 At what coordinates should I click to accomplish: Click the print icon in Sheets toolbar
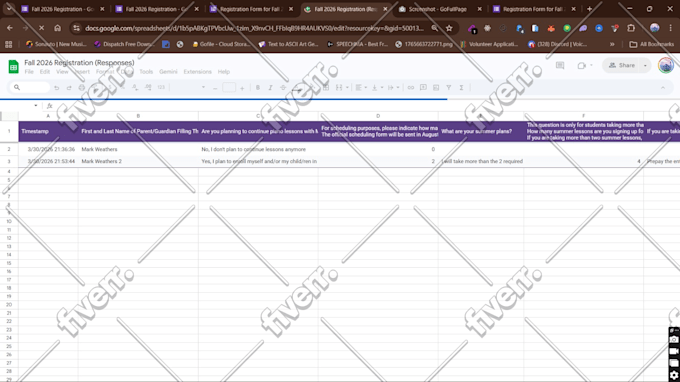coord(82,88)
